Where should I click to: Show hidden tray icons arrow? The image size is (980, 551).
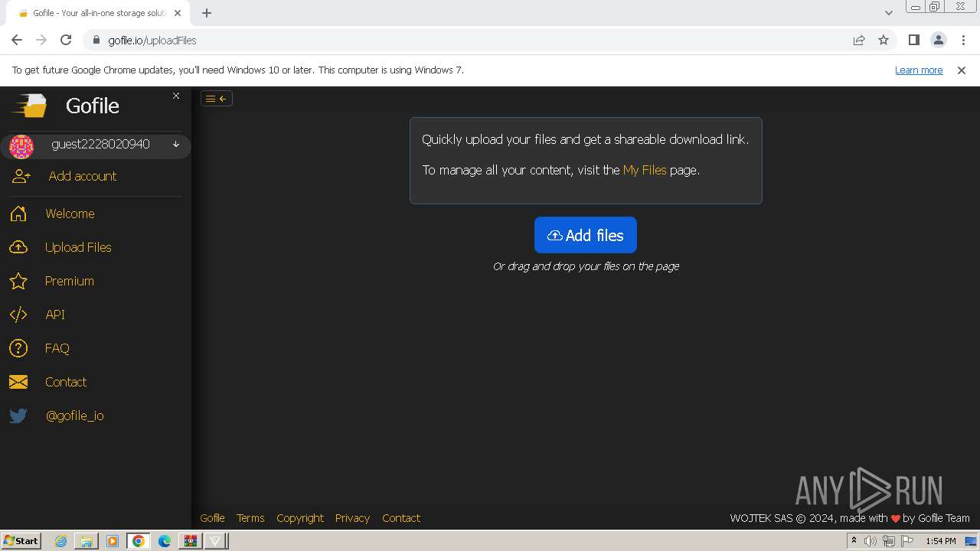click(x=854, y=540)
